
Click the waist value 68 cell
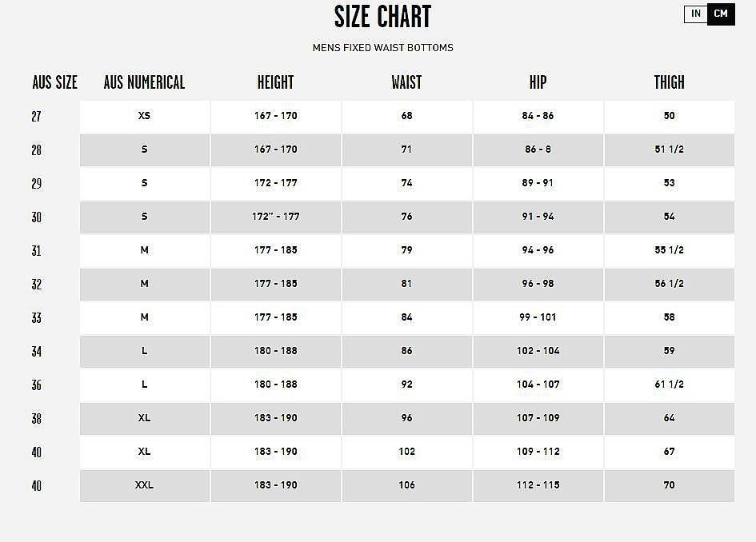pos(406,116)
